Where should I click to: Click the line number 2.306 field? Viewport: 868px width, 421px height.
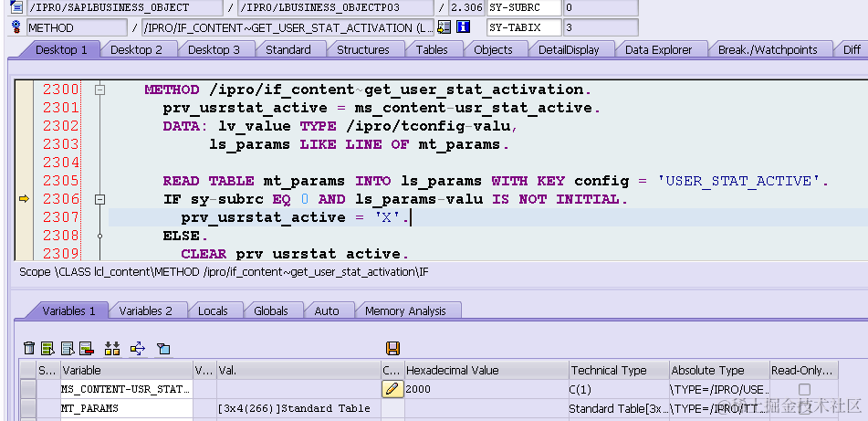[465, 7]
